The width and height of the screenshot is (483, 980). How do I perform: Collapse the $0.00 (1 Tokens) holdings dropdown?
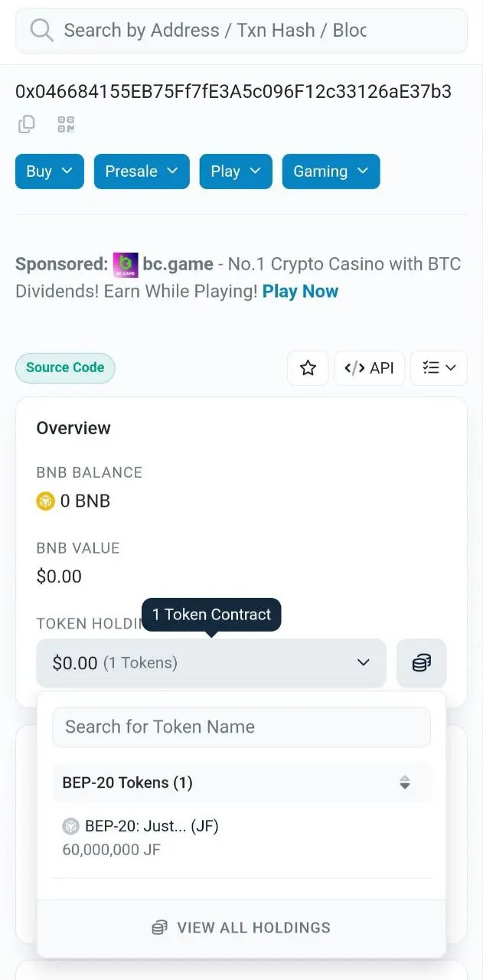tap(211, 663)
